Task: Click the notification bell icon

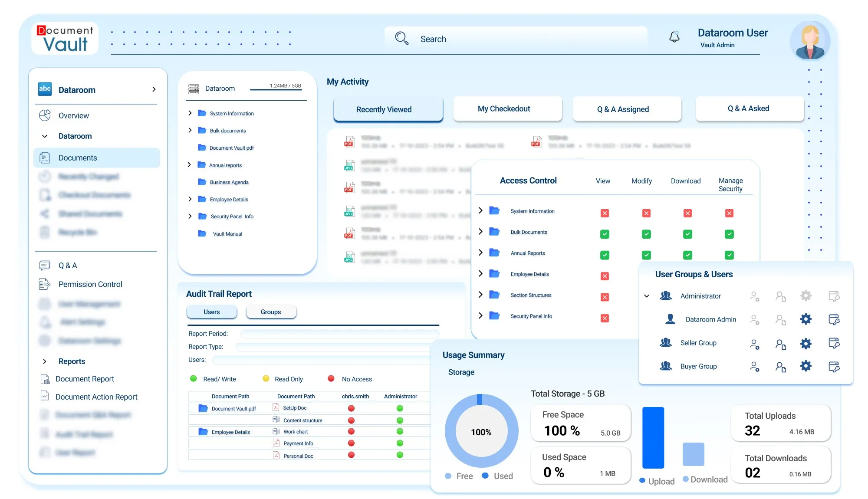Action: [x=674, y=37]
